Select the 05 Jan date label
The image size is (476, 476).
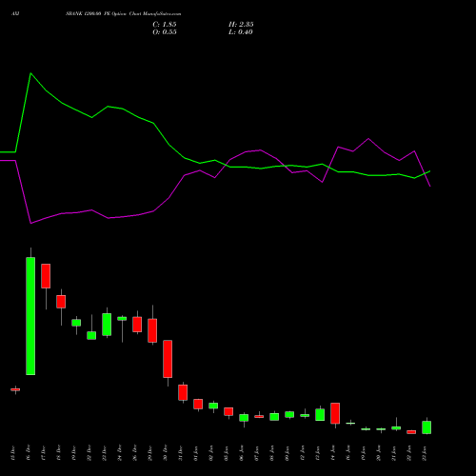coord(227,453)
